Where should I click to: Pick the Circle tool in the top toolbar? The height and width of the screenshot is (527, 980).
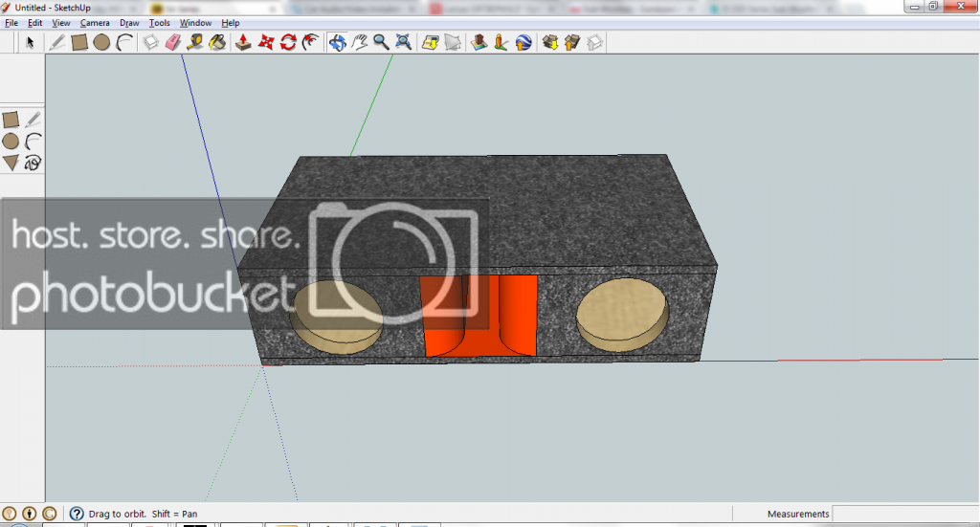coord(101,42)
